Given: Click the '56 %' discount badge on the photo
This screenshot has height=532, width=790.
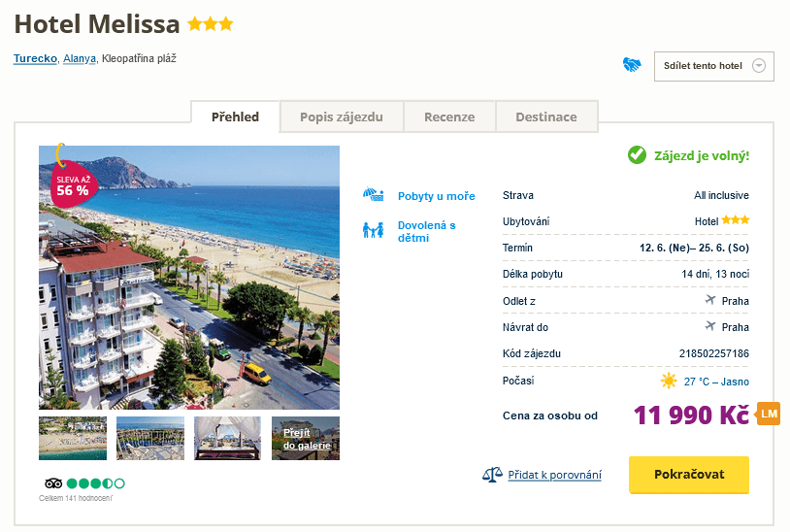Looking at the screenshot, I should 72,184.
